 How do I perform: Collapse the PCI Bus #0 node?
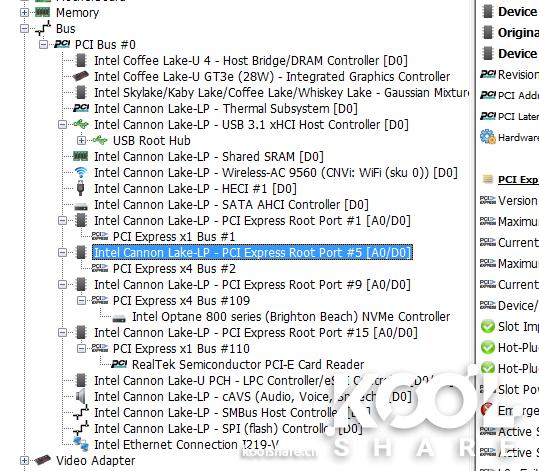pos(43,44)
